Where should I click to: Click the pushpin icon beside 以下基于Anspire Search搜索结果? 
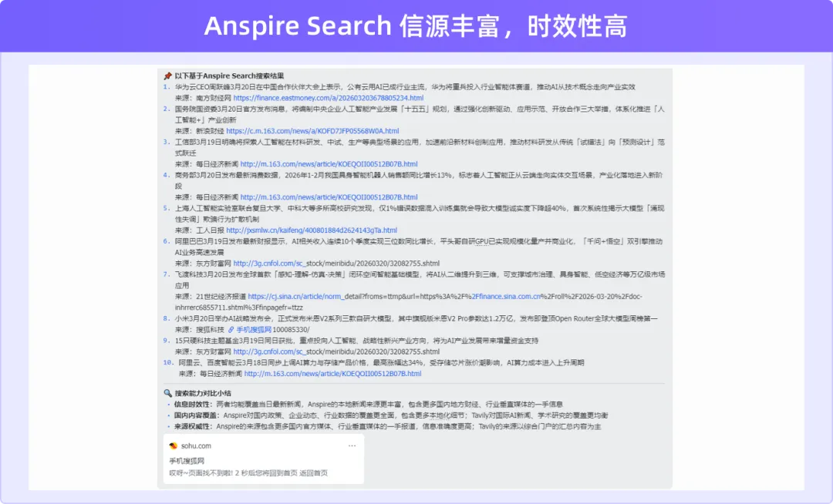coord(168,76)
